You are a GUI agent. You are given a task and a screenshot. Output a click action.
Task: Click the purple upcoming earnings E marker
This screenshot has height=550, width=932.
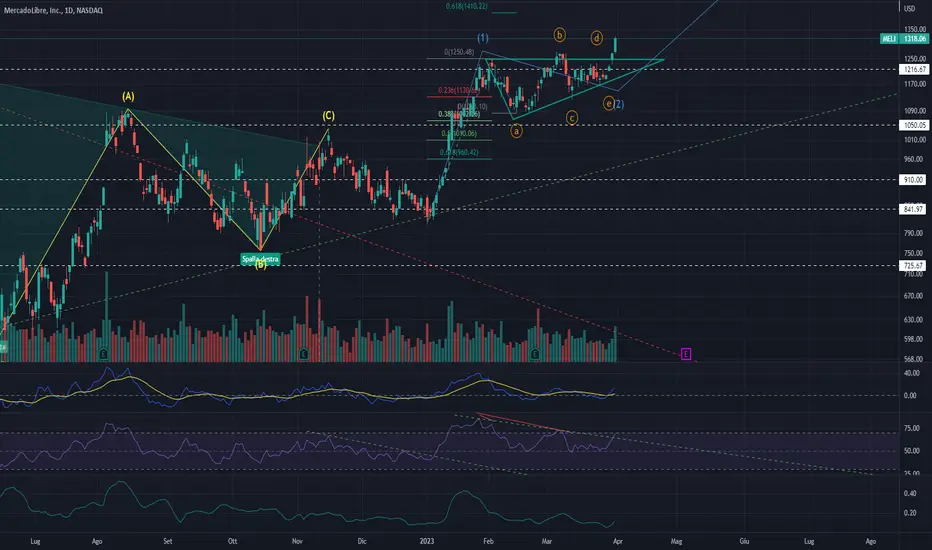[686, 354]
